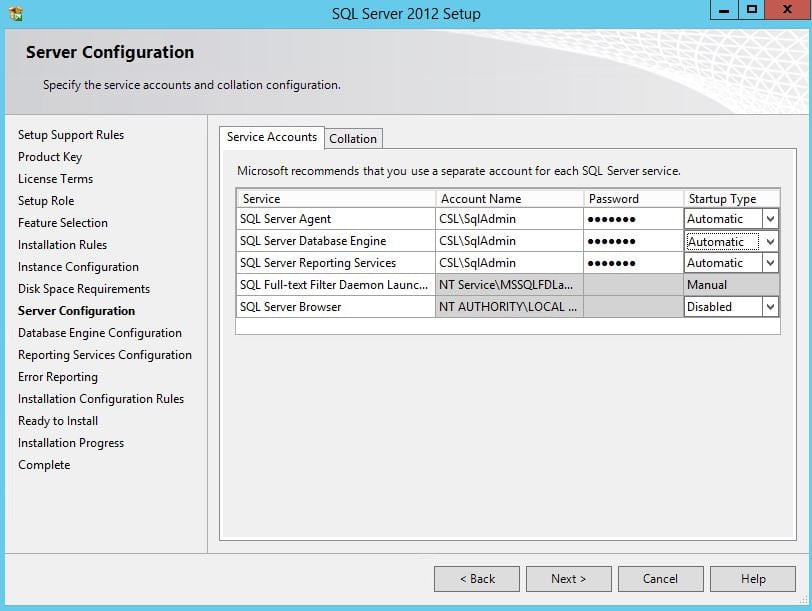Screen dimensions: 812x611
Task: Click the SQL Server Setup title bar icon
Action: coord(16,13)
